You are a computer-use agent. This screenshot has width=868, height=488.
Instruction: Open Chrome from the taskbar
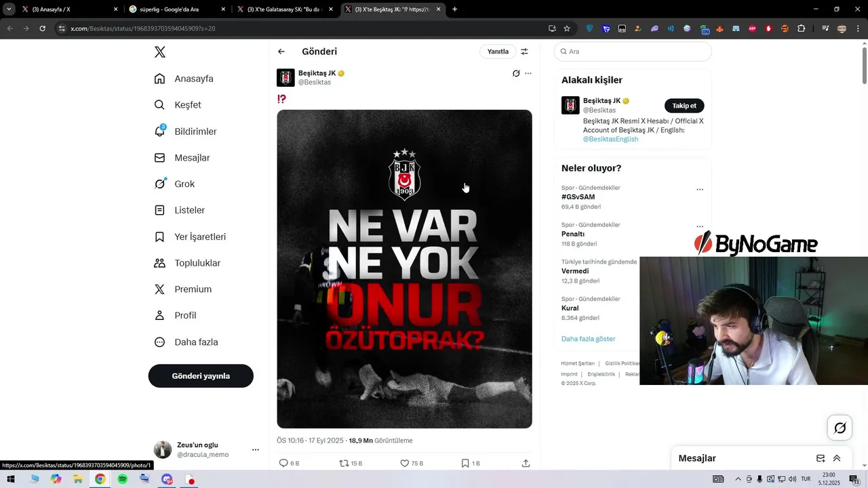coord(100,479)
